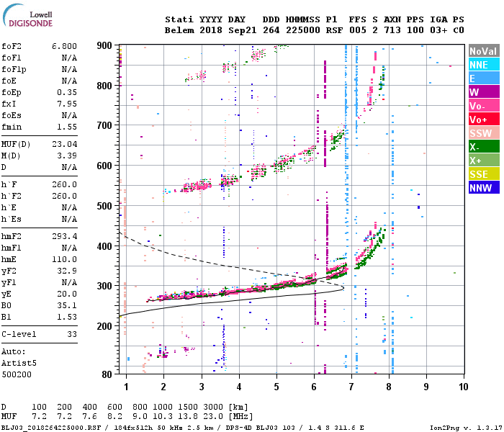Click the day number 264 in header
Image resolution: width=504 pixels, height=432 pixels.
271,30
